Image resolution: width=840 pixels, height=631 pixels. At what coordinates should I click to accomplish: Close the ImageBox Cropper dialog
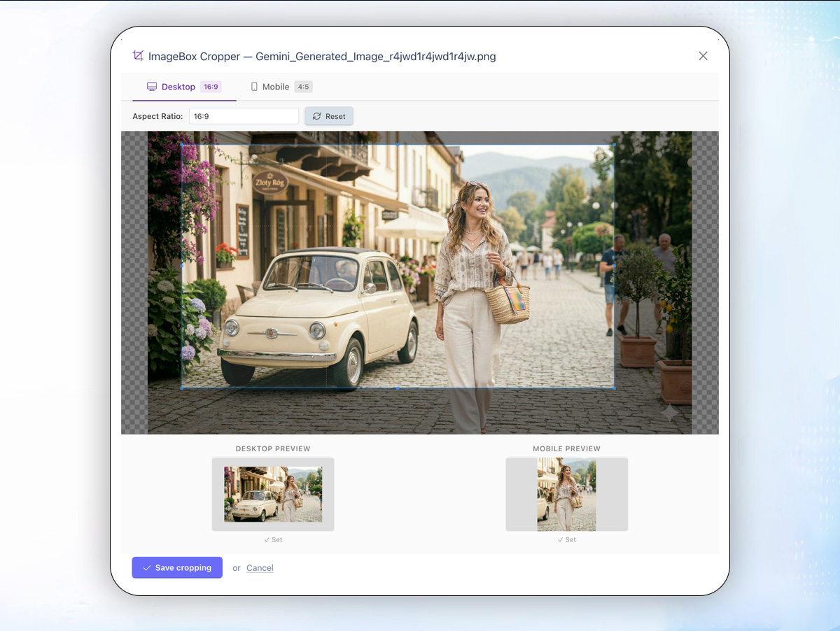[x=703, y=56]
